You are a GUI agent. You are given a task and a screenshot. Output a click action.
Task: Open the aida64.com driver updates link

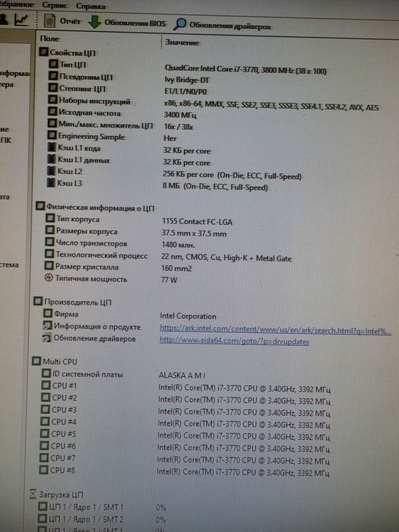(234, 341)
